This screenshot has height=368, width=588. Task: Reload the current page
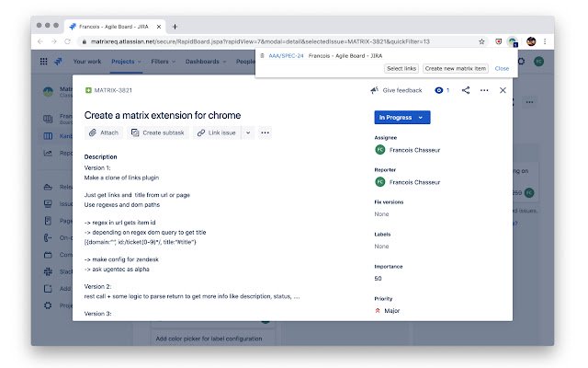67,41
